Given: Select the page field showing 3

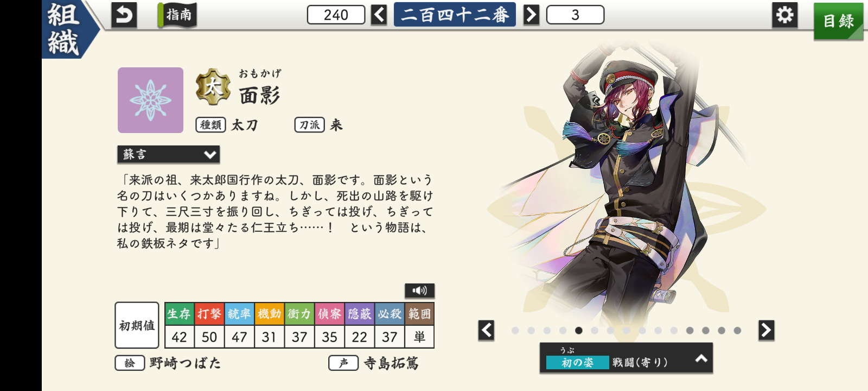Looking at the screenshot, I should click(x=575, y=15).
